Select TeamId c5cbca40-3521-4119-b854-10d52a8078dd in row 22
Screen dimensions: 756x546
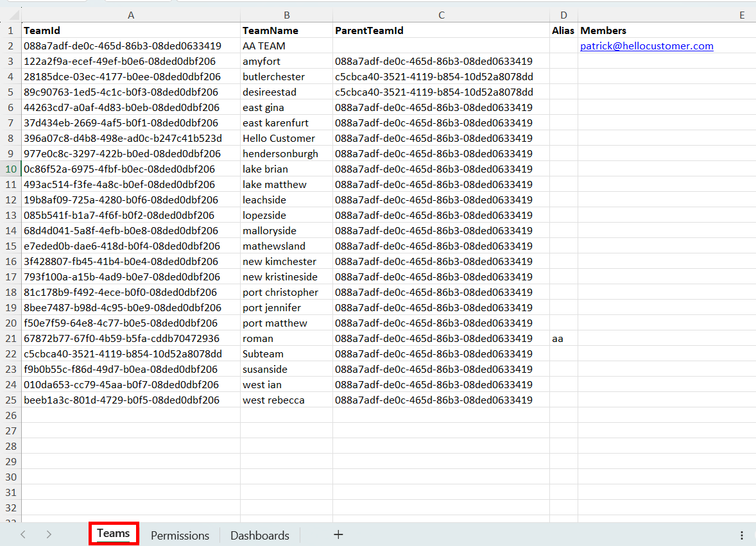[x=131, y=354]
